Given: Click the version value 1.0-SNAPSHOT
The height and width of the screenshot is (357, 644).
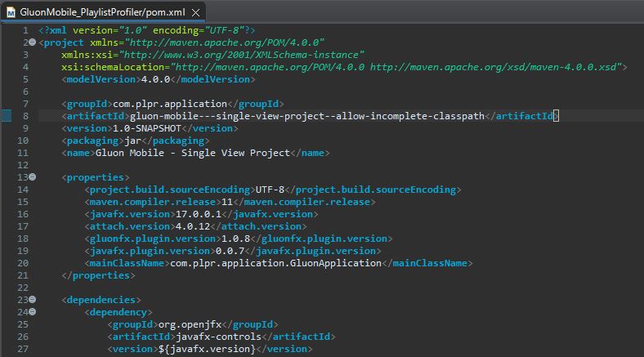Looking at the screenshot, I should point(147,128).
